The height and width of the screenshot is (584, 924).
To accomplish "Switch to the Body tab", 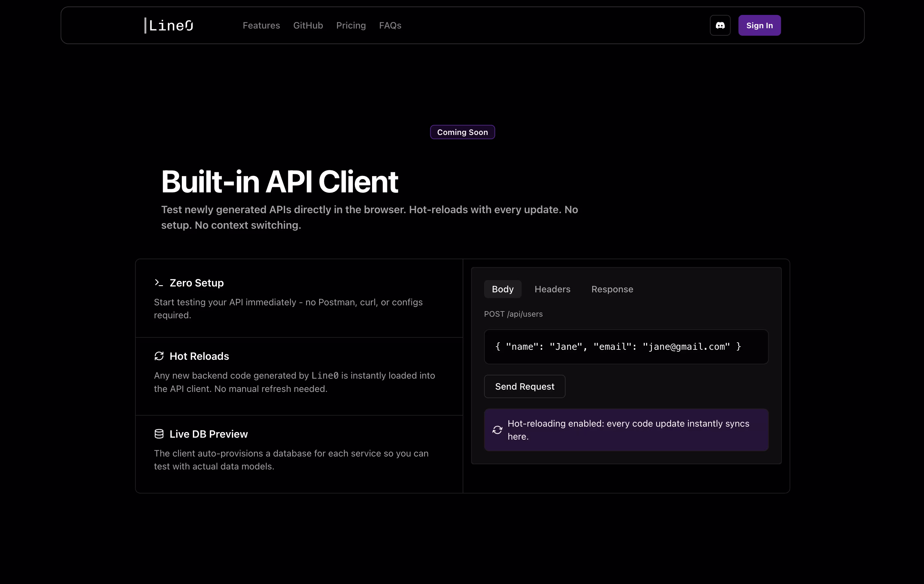I will click(502, 289).
